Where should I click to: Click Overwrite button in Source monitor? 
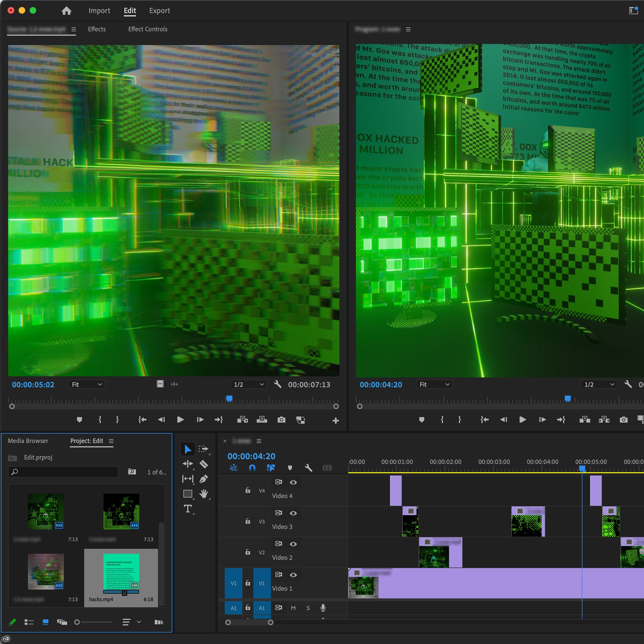tap(262, 420)
